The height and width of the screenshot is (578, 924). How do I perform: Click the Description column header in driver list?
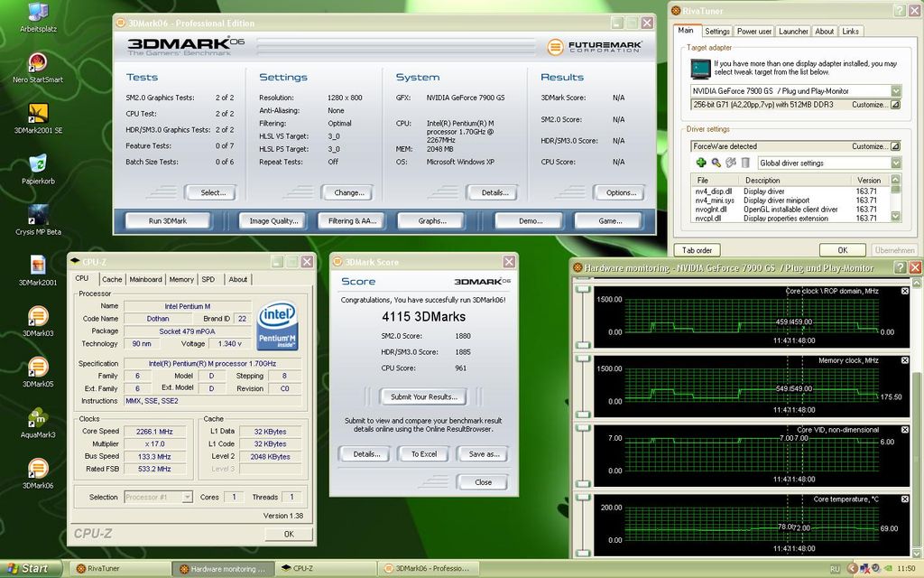[795, 180]
